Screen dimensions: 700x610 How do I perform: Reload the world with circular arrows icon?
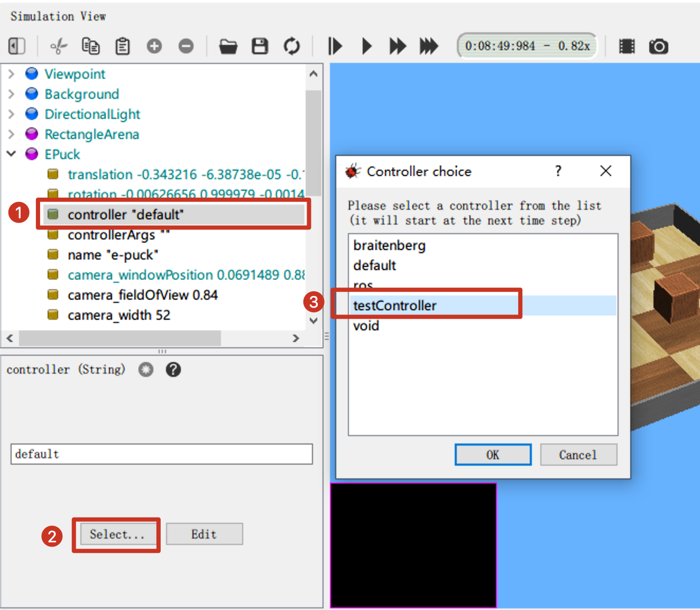click(x=292, y=47)
